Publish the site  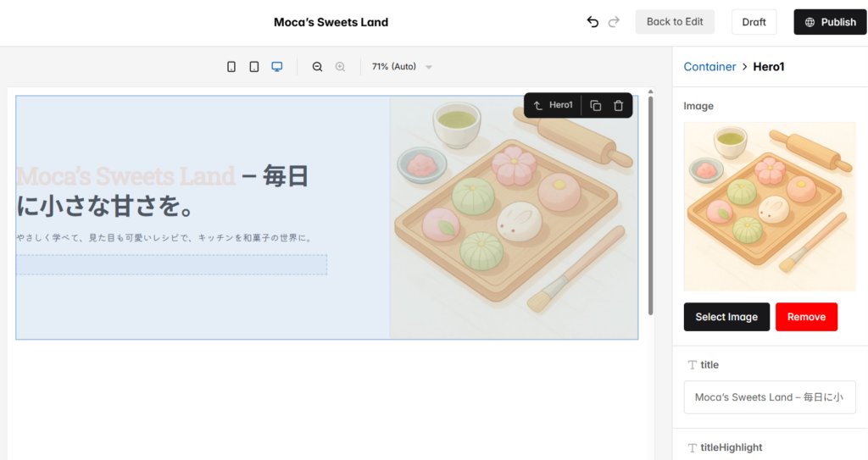(x=830, y=22)
